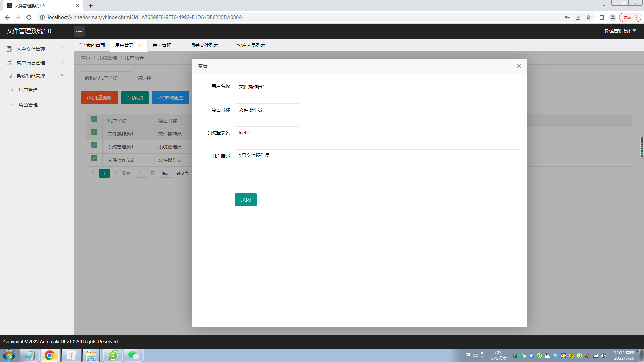Click the 首页 breadcrumb link
The width and height of the screenshot is (644, 362).
(86, 58)
